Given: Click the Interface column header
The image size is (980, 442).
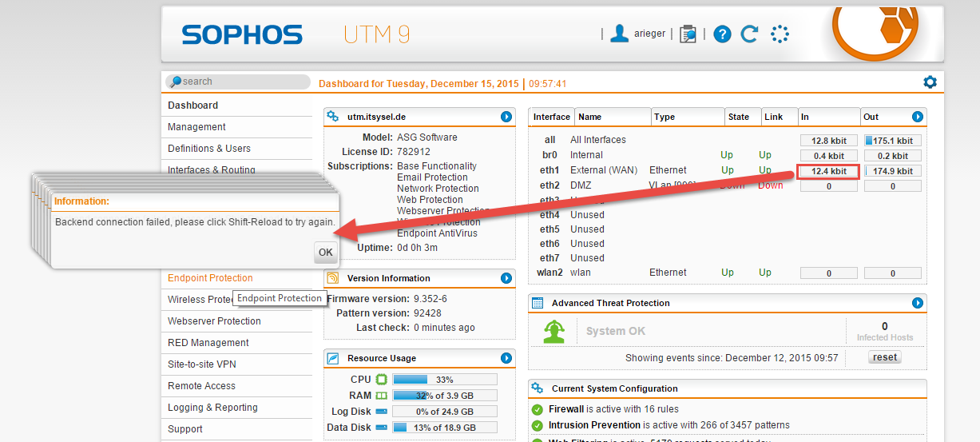Looking at the screenshot, I should [552, 117].
